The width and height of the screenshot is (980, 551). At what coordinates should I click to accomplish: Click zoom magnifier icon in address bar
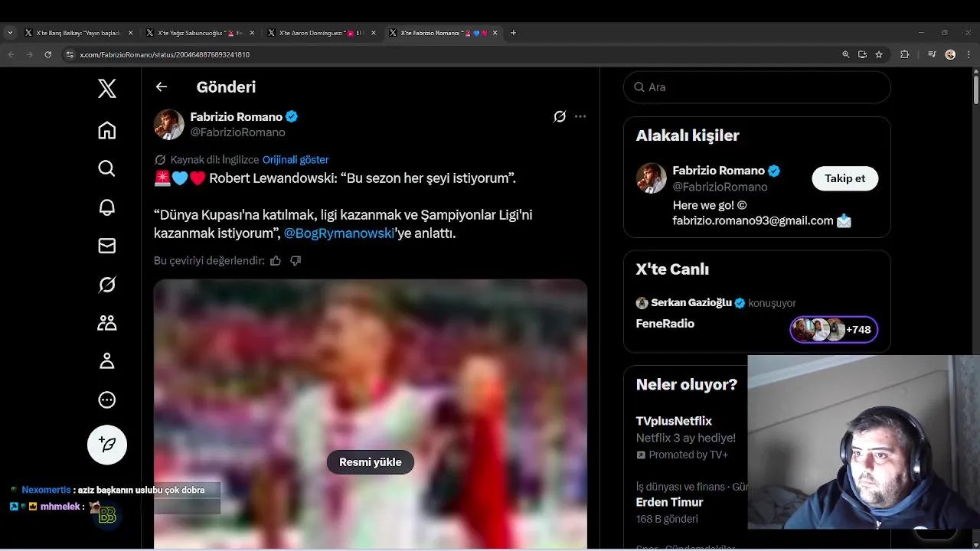pyautogui.click(x=846, y=55)
